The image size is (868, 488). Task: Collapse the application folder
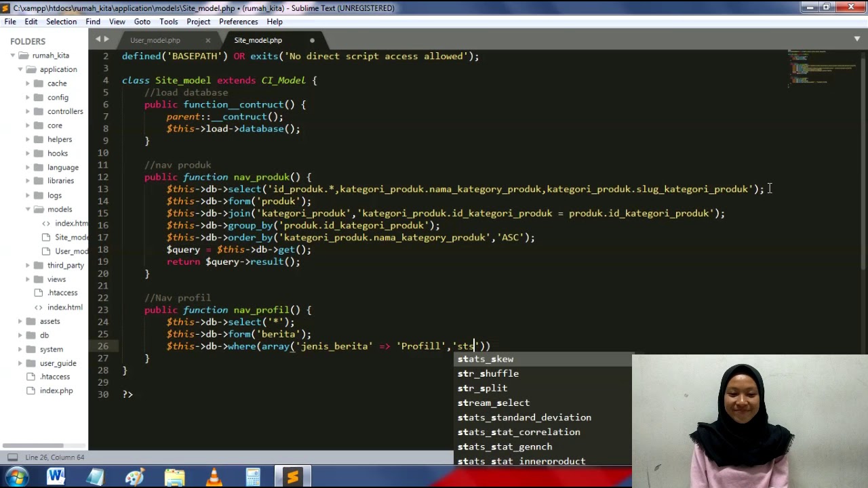point(20,70)
